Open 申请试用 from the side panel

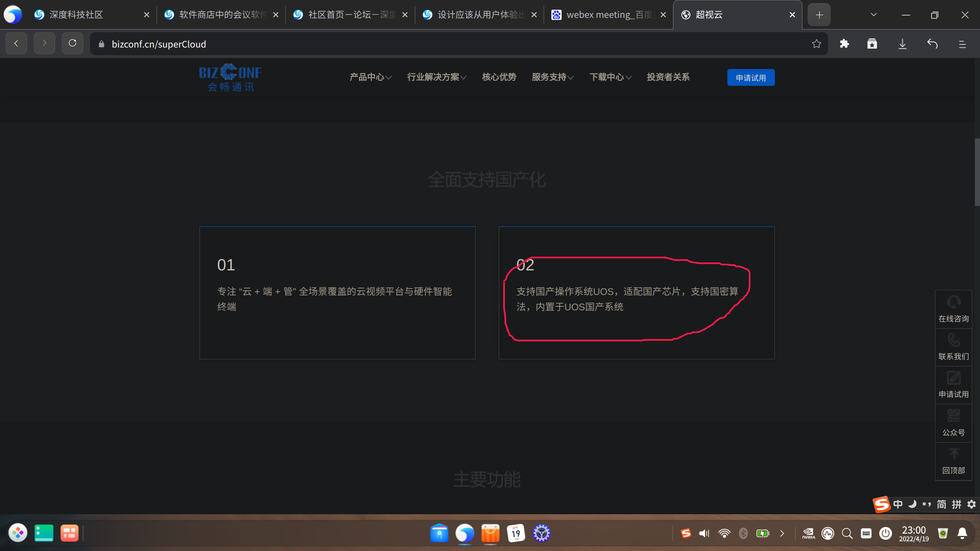pyautogui.click(x=953, y=384)
